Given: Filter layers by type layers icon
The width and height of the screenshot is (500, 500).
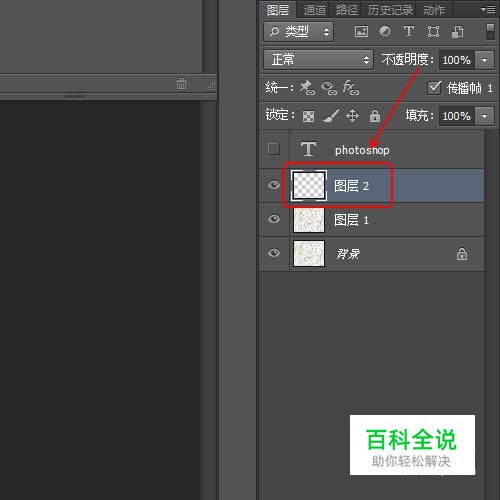Looking at the screenshot, I should (409, 32).
